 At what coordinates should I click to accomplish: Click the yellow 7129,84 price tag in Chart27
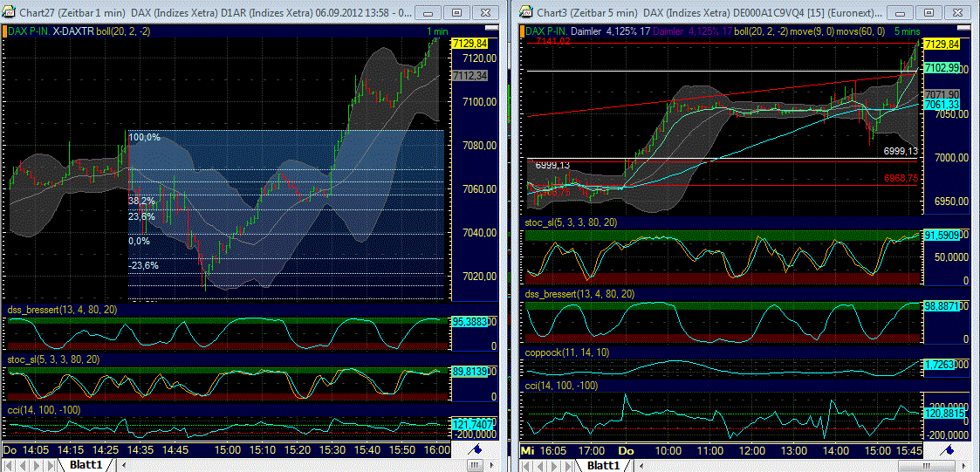[x=469, y=43]
